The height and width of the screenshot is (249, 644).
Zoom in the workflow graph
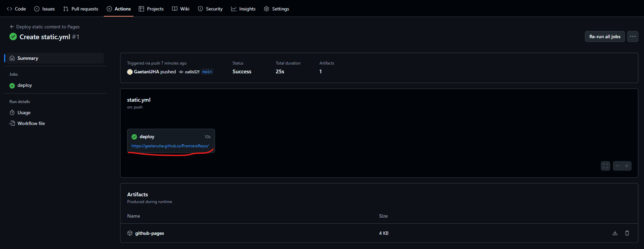[627, 166]
